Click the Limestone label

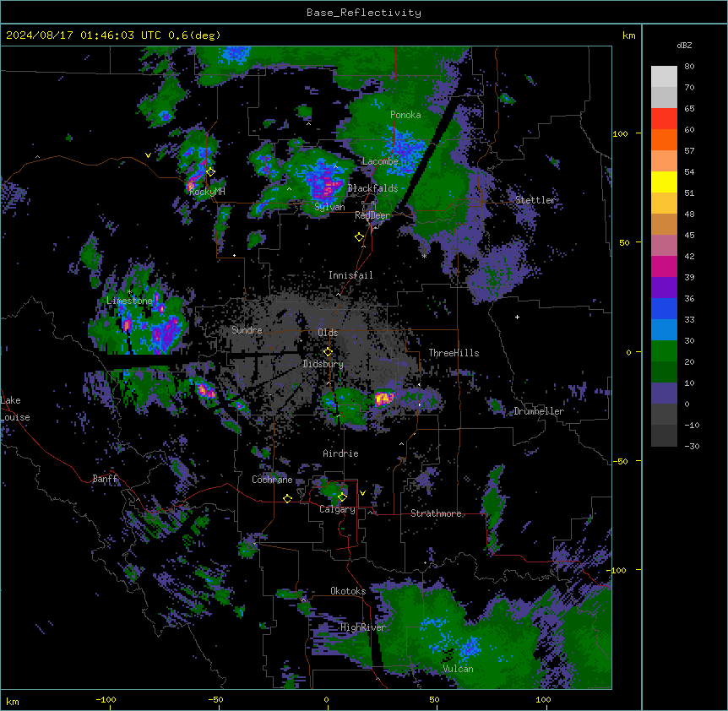[129, 301]
